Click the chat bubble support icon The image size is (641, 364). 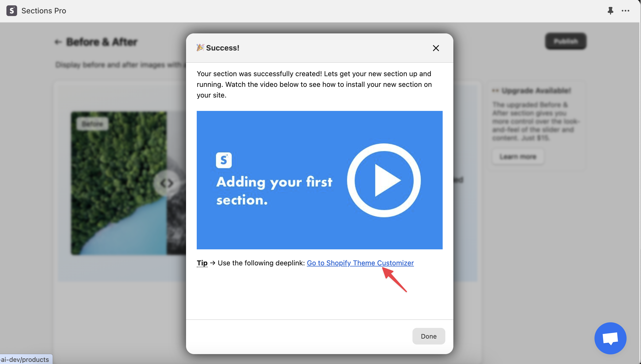click(611, 338)
